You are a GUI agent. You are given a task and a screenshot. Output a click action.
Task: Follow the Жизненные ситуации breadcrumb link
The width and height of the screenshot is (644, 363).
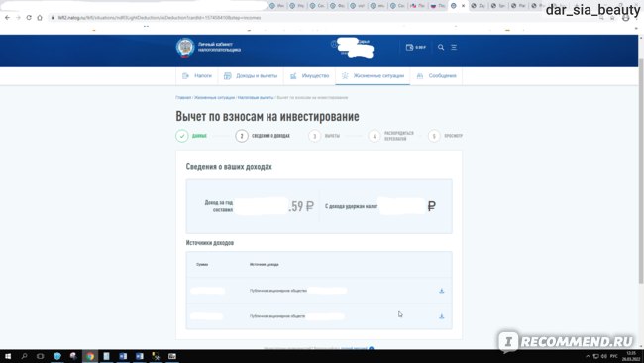[x=214, y=98]
